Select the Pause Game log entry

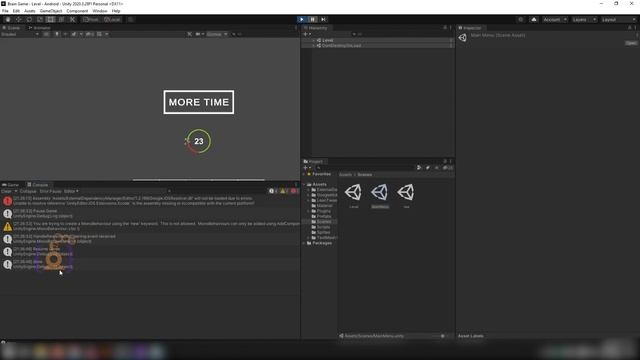click(x=150, y=213)
